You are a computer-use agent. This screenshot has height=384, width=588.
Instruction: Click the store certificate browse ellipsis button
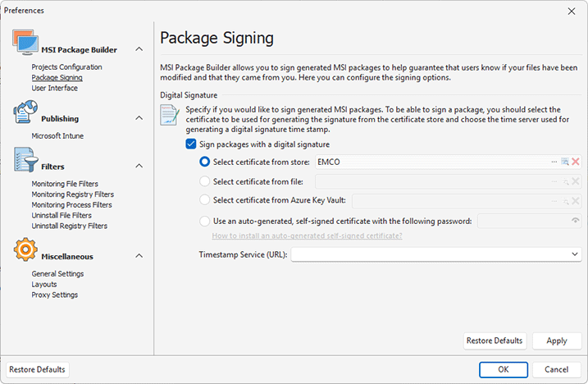(x=554, y=162)
